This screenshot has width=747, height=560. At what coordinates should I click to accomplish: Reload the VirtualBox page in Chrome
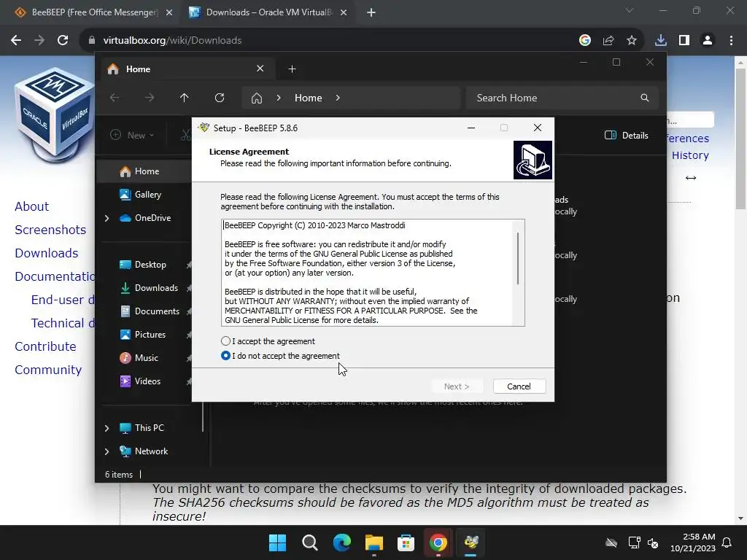tap(63, 41)
